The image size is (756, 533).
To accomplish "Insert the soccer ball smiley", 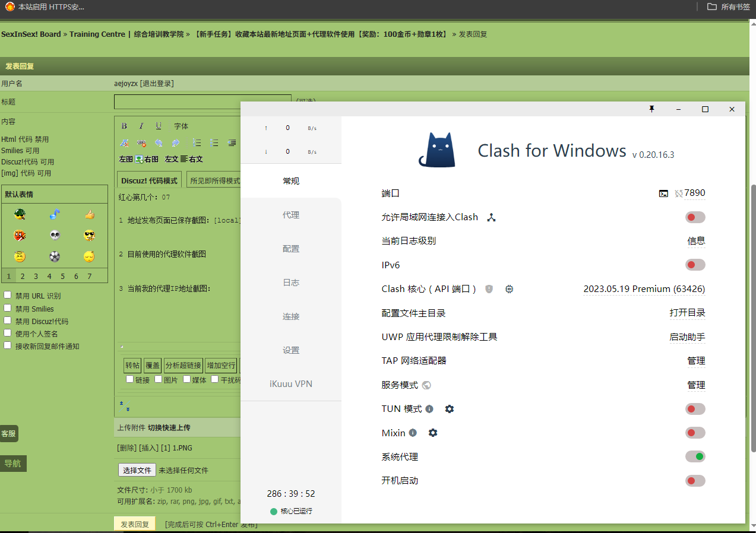I will (x=55, y=257).
